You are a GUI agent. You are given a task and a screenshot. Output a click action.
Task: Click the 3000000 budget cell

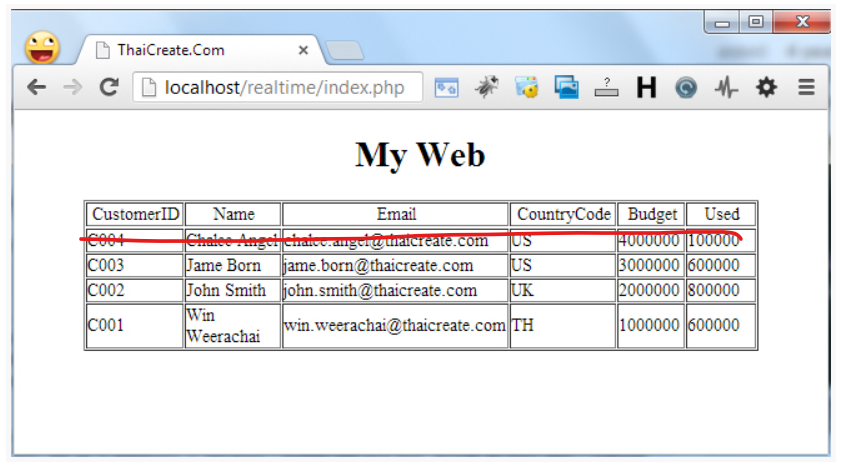[651, 266]
